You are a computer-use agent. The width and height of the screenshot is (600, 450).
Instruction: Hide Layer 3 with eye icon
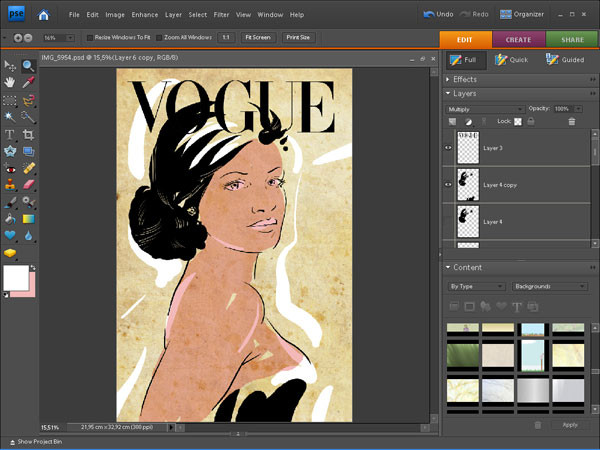click(448, 148)
